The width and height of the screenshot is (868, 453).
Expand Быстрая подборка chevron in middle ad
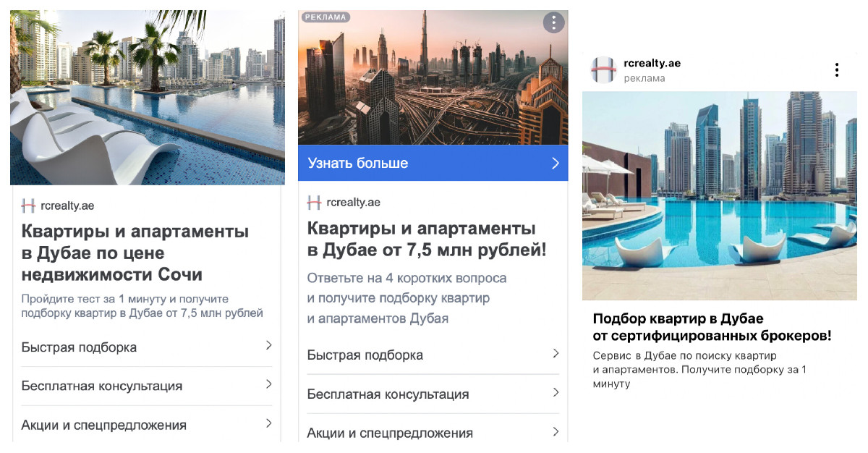tap(556, 354)
